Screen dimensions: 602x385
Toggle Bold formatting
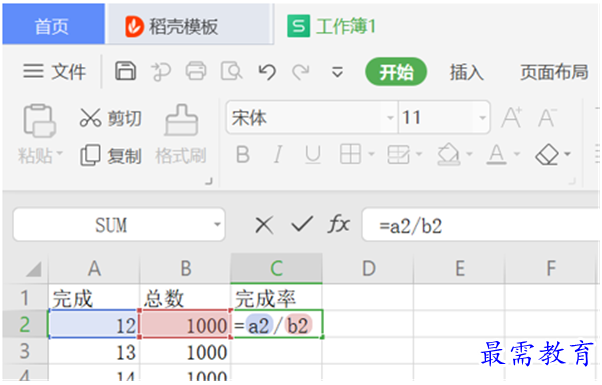243,155
